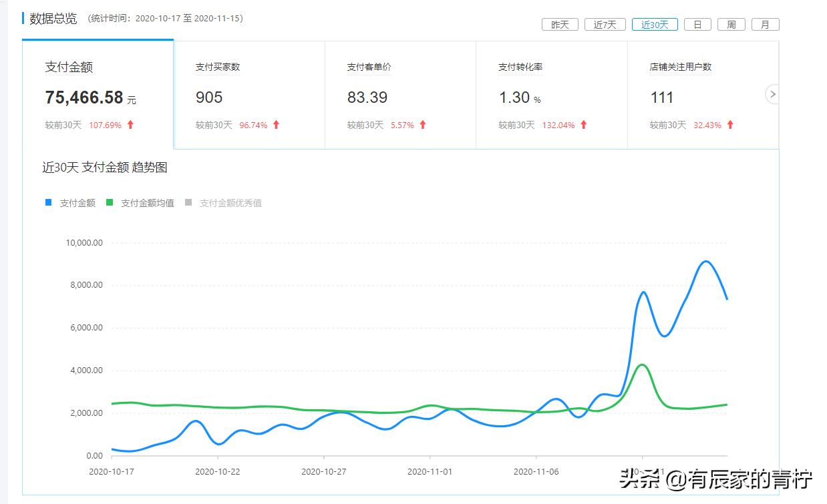
Task: Expand more metrics with the right chevron
Action: pos(772,94)
